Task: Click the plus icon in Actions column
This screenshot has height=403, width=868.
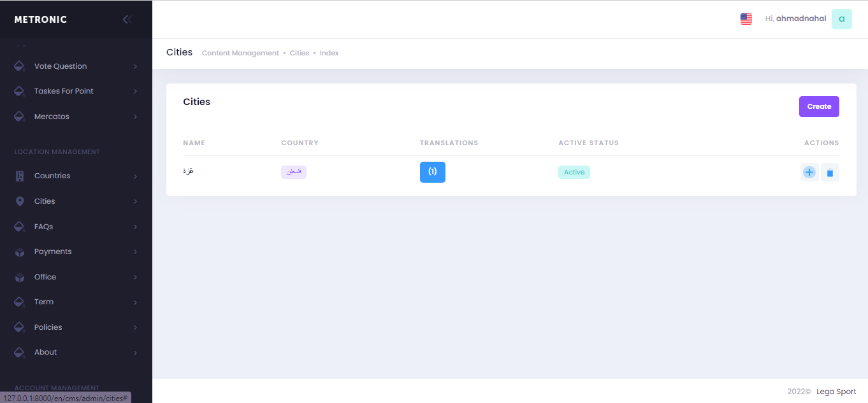Action: pyautogui.click(x=809, y=173)
